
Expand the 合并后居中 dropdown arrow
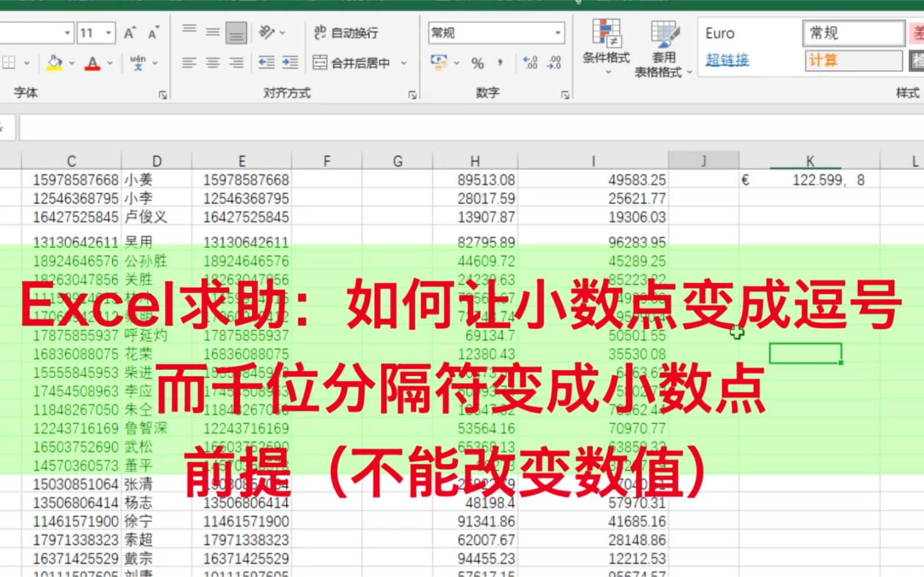404,63
